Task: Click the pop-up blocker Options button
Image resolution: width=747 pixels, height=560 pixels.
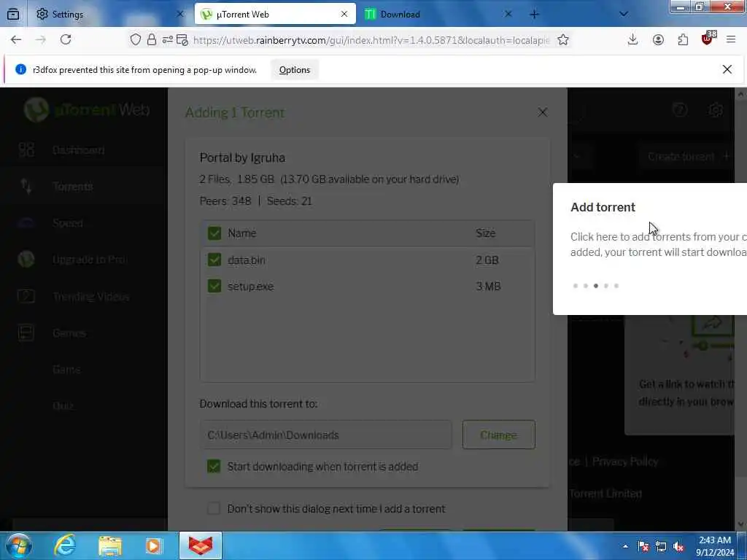Action: point(295,70)
